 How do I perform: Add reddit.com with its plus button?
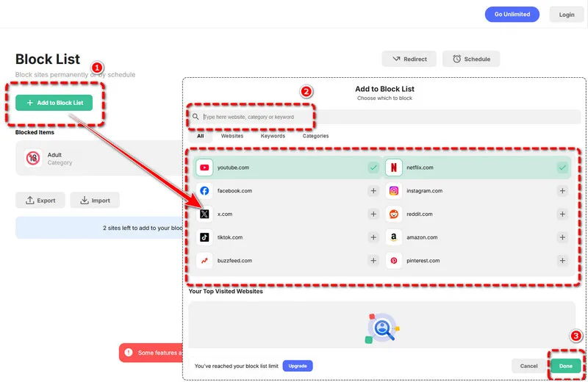562,214
